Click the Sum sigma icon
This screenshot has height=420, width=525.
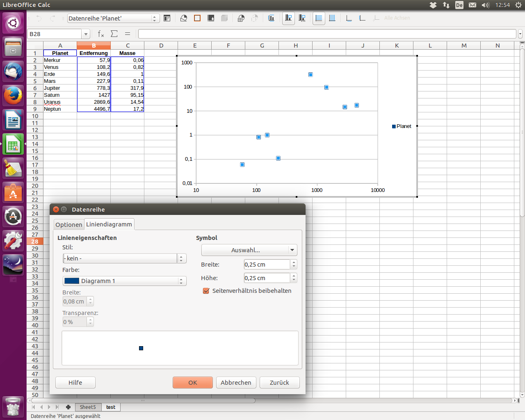114,34
